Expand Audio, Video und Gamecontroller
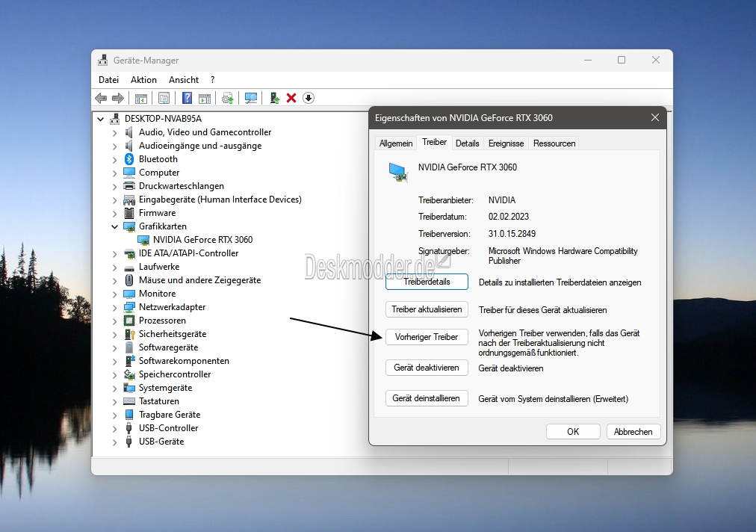 [x=114, y=133]
